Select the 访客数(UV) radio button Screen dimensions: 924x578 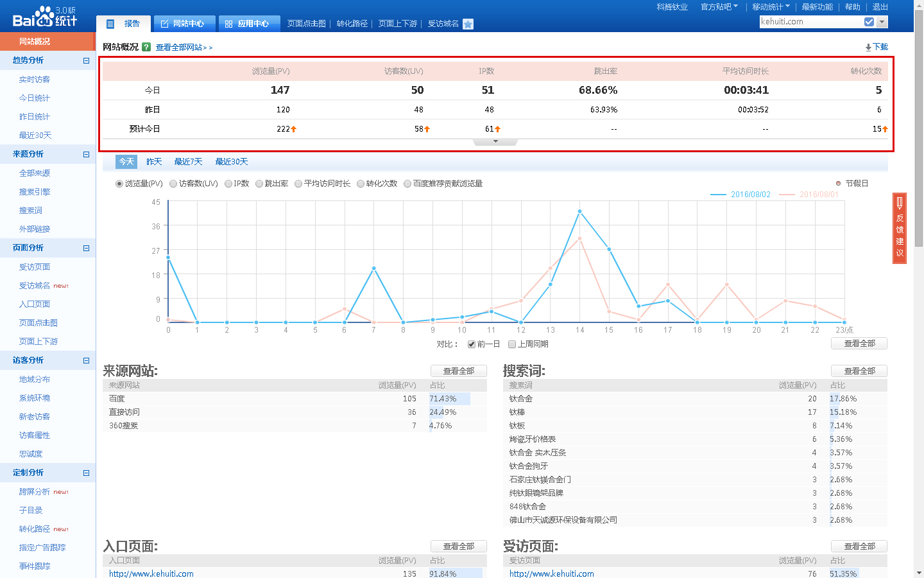pos(173,184)
